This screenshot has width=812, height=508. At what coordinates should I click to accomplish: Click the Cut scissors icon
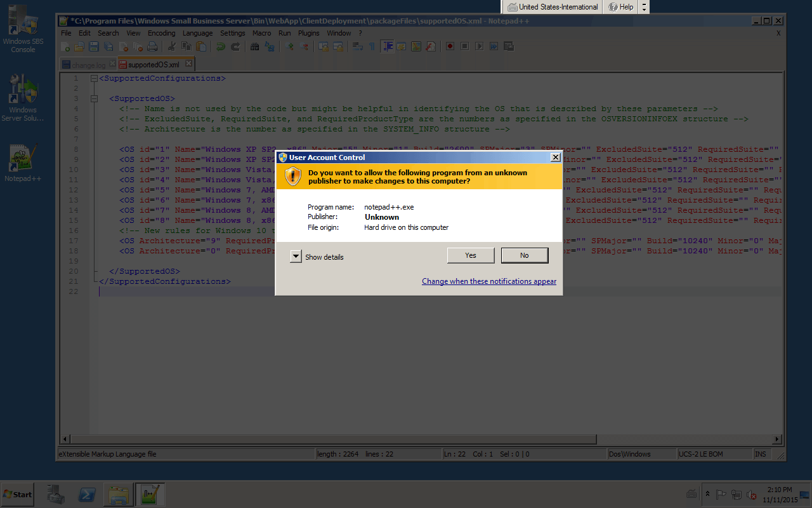click(x=172, y=46)
